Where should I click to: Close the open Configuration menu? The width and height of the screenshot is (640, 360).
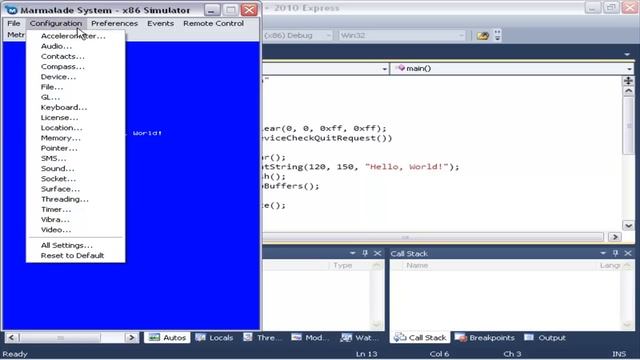coord(56,23)
